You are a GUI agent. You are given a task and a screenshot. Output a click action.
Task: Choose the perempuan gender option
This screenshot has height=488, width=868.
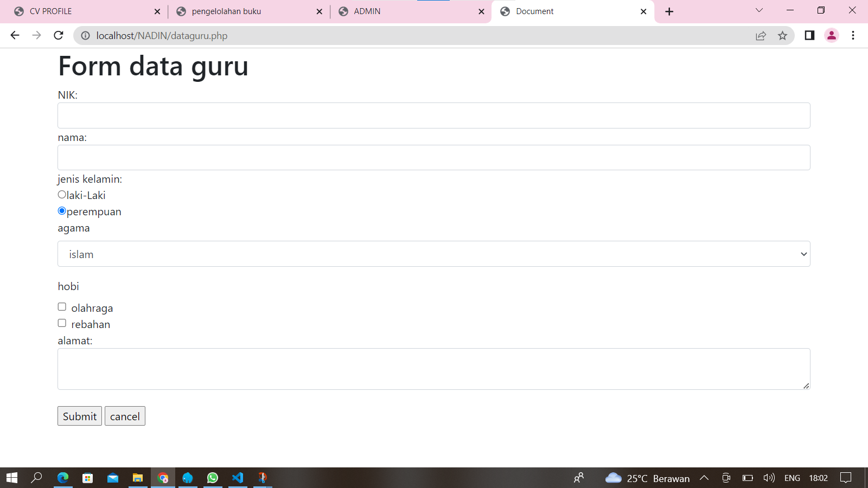62,211
